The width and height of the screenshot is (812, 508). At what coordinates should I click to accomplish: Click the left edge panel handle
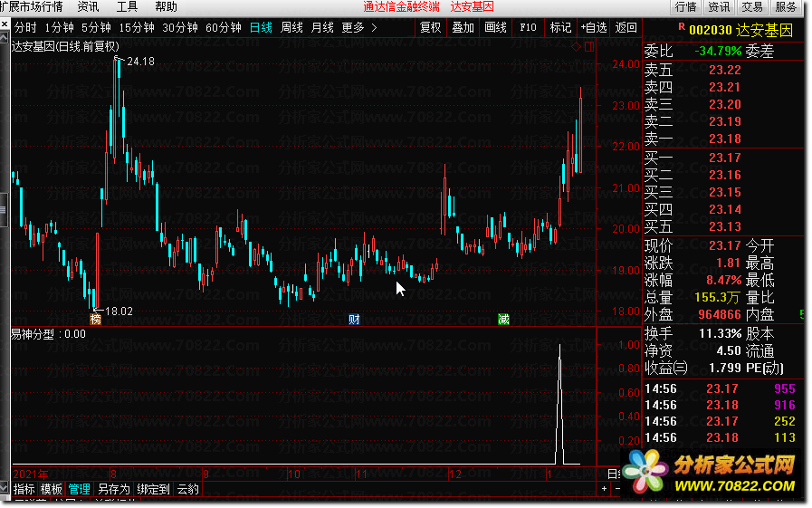[x=3, y=210]
